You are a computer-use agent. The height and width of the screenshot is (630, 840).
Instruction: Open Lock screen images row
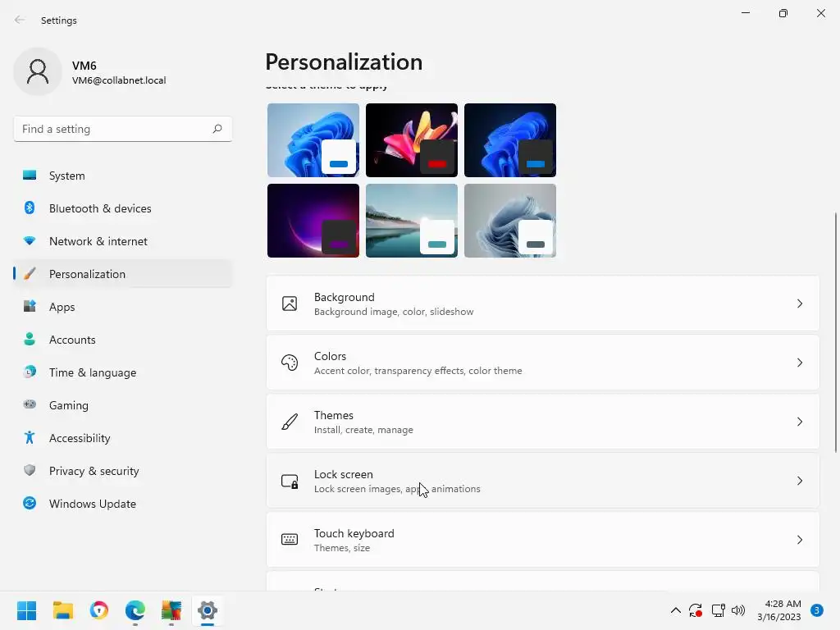coord(543,481)
